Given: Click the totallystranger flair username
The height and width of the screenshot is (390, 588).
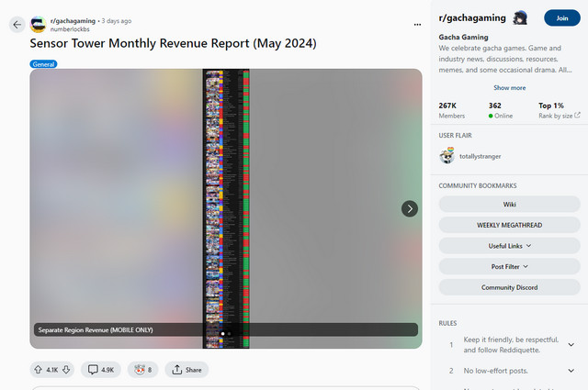Looking at the screenshot, I should click(x=480, y=156).
